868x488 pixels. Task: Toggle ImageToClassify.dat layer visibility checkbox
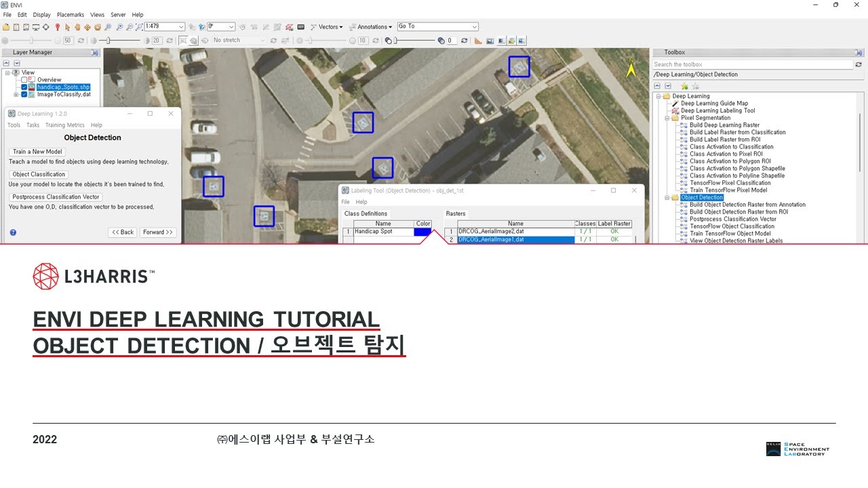point(24,95)
